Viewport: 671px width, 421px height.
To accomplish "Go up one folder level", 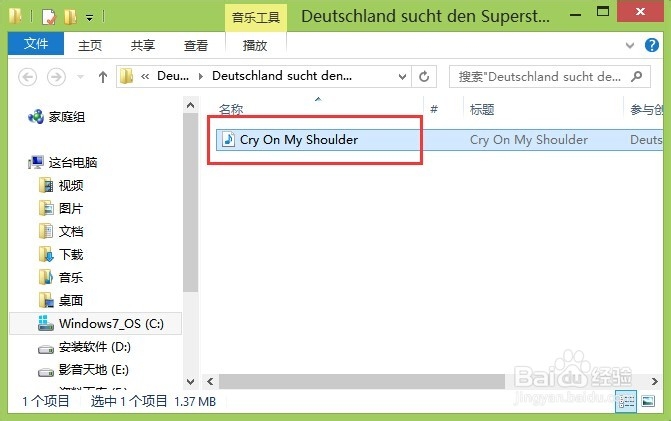I will pos(103,77).
